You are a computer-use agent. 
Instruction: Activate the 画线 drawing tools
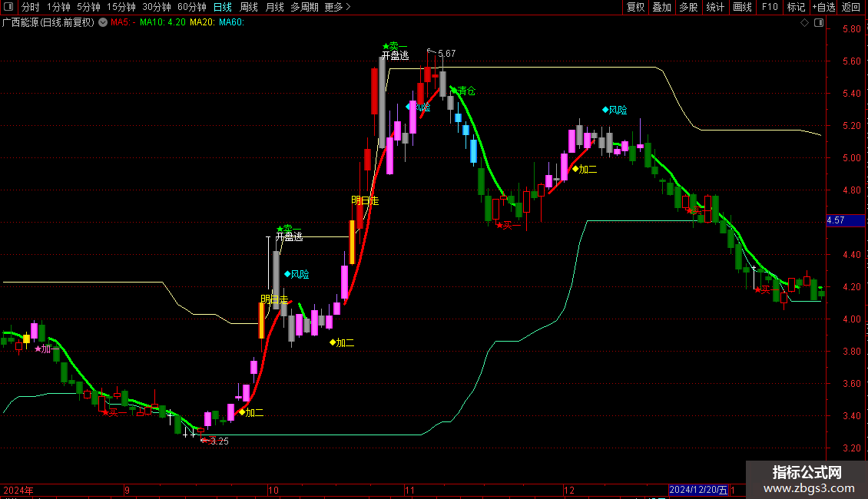[x=742, y=7]
